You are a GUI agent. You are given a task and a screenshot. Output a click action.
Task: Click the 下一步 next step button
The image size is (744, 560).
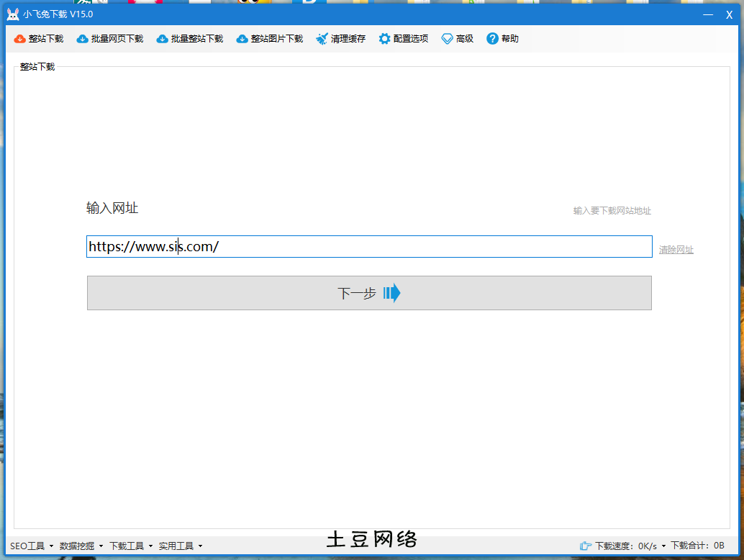369,293
